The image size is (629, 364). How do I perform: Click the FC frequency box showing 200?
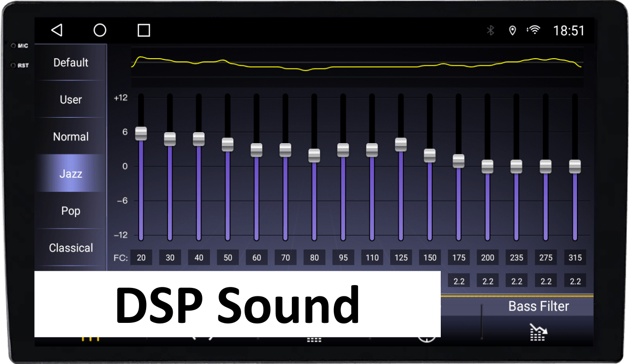coord(487,258)
